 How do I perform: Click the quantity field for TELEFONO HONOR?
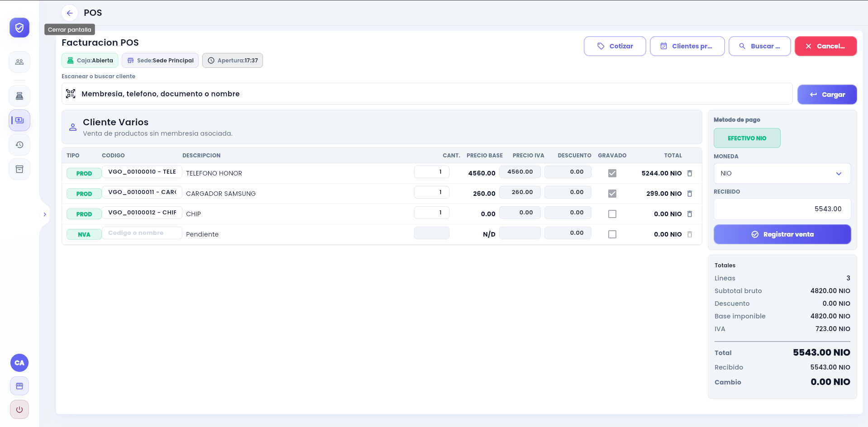(432, 172)
